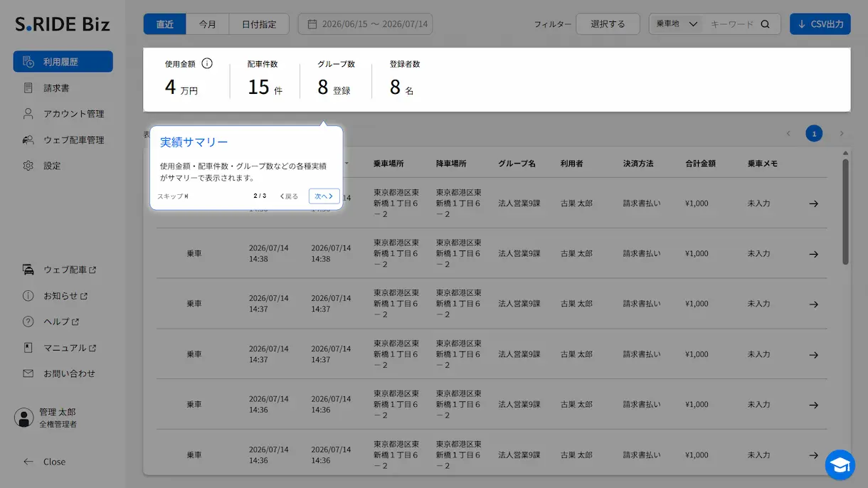Click the 管理 太郎 profile avatar
This screenshot has height=488, width=868.
(24, 418)
